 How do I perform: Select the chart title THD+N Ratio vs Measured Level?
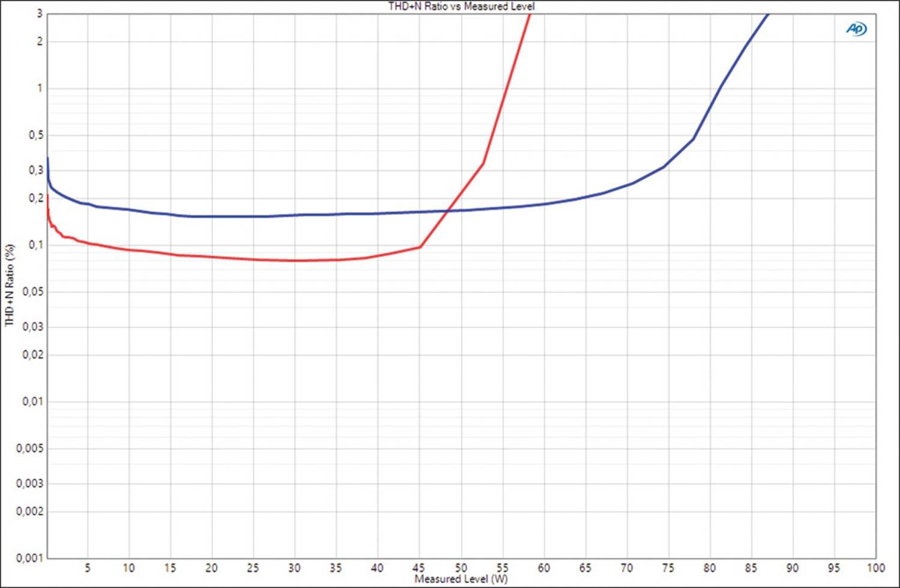click(461, 7)
